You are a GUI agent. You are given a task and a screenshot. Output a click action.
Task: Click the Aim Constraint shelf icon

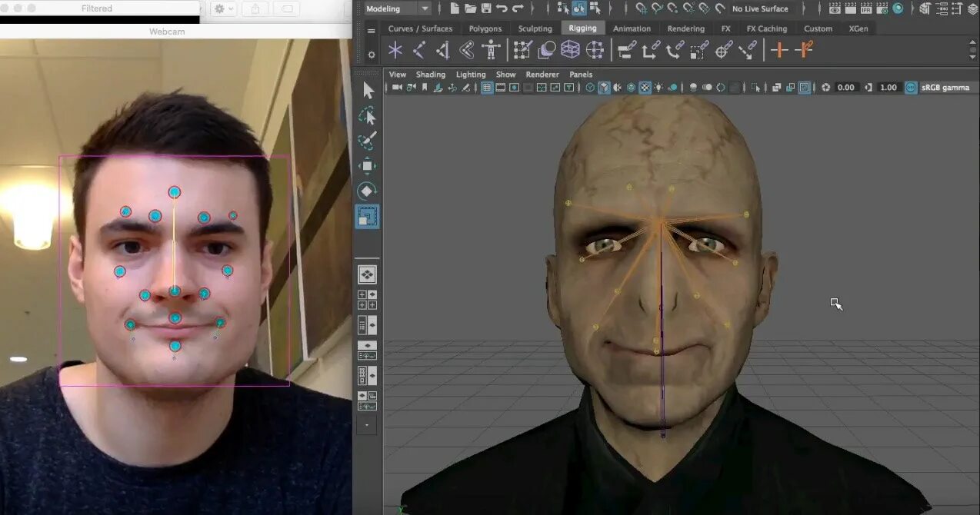723,51
